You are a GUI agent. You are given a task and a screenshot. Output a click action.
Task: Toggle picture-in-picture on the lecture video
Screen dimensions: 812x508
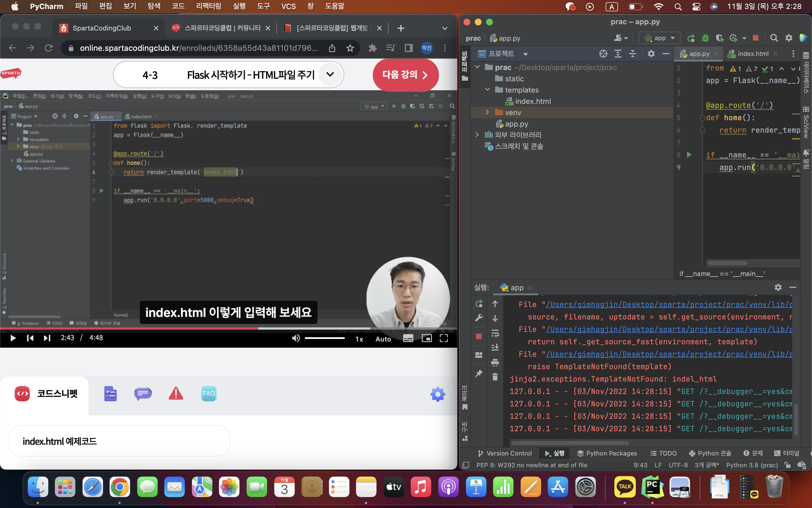click(427, 338)
